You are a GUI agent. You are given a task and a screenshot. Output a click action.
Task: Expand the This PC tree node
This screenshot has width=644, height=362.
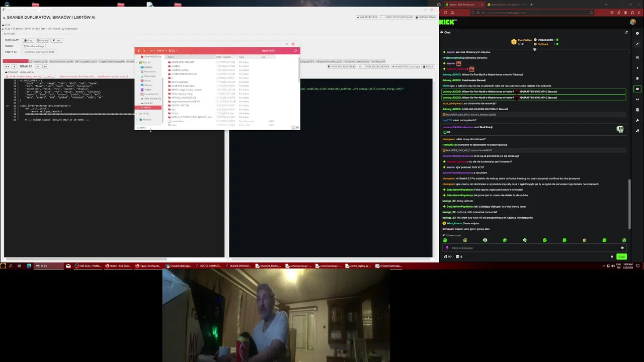[137, 62]
